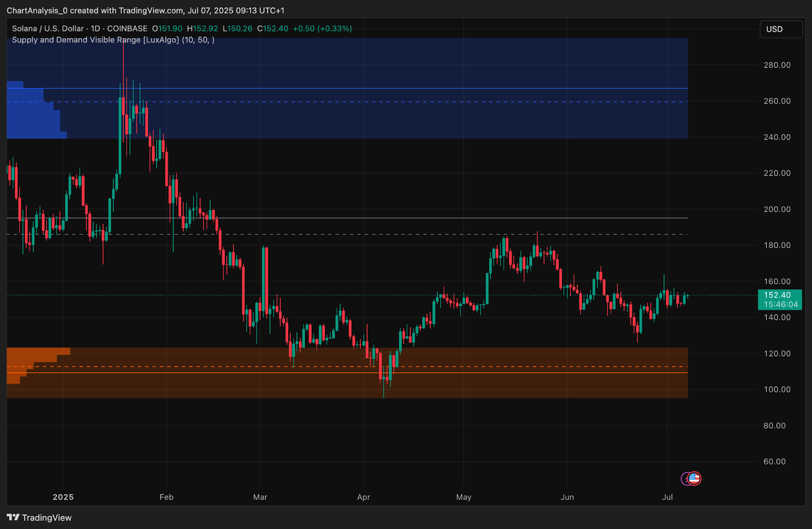812x529 pixels.
Task: Click the 140.00 price axis label
Action: [x=777, y=317]
